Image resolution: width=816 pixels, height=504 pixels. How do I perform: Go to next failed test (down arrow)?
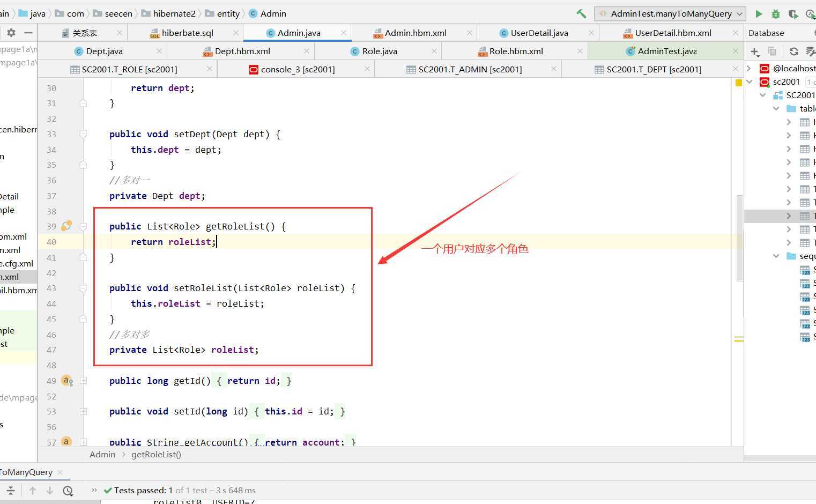coord(50,490)
